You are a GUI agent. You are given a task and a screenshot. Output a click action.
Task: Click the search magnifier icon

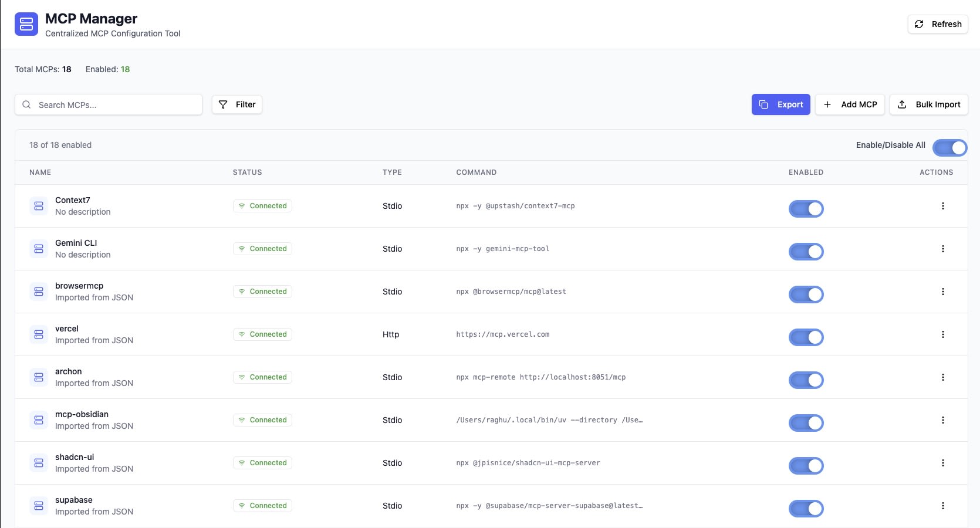26,104
